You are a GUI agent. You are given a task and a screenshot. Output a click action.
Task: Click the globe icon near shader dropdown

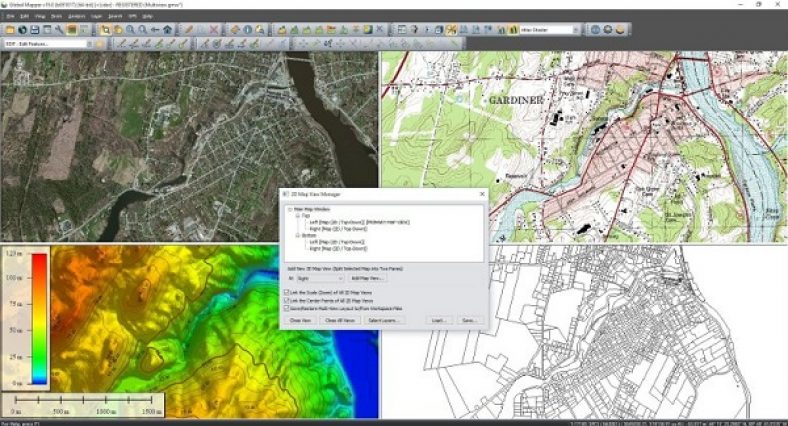coord(594,30)
